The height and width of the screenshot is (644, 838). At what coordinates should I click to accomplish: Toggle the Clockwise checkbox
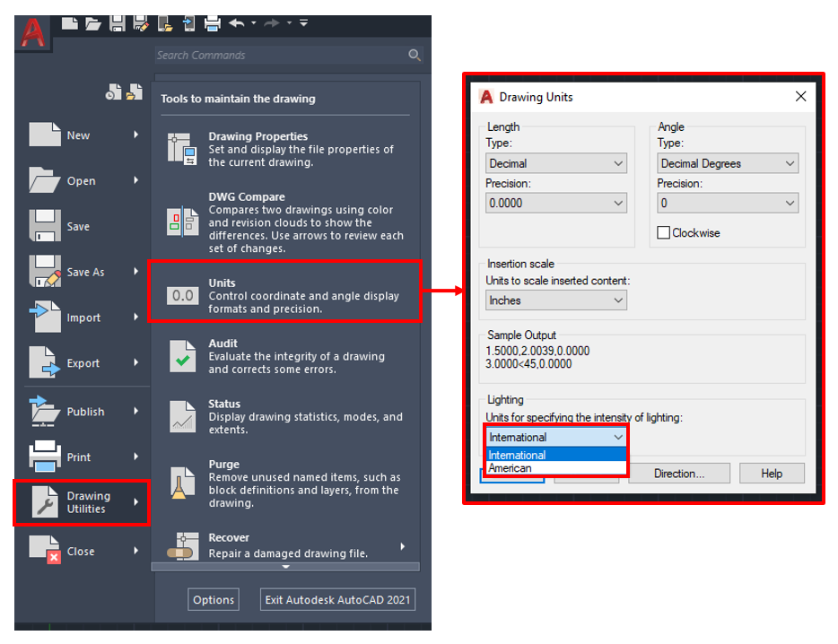pyautogui.click(x=663, y=233)
